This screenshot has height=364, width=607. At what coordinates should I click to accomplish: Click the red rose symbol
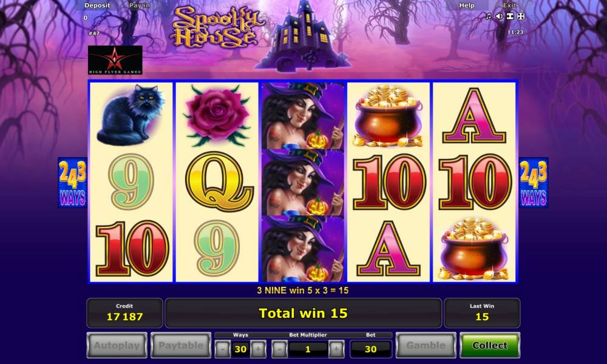(217, 115)
